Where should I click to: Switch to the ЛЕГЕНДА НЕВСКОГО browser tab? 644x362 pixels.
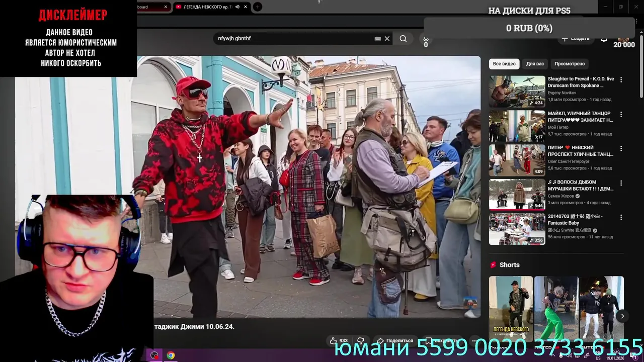pos(206,7)
